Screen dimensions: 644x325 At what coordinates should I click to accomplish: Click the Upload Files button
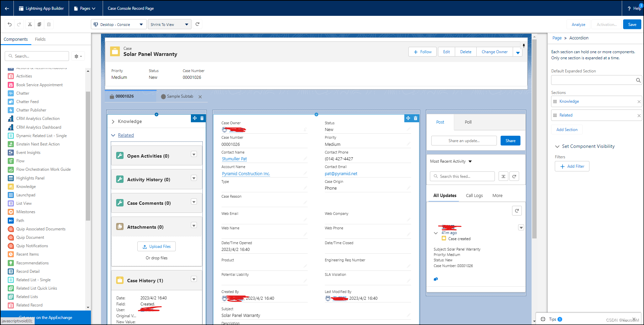point(157,247)
